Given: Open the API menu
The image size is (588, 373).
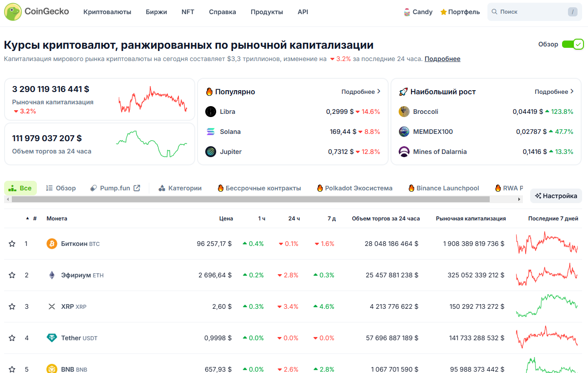Looking at the screenshot, I should coord(303,12).
